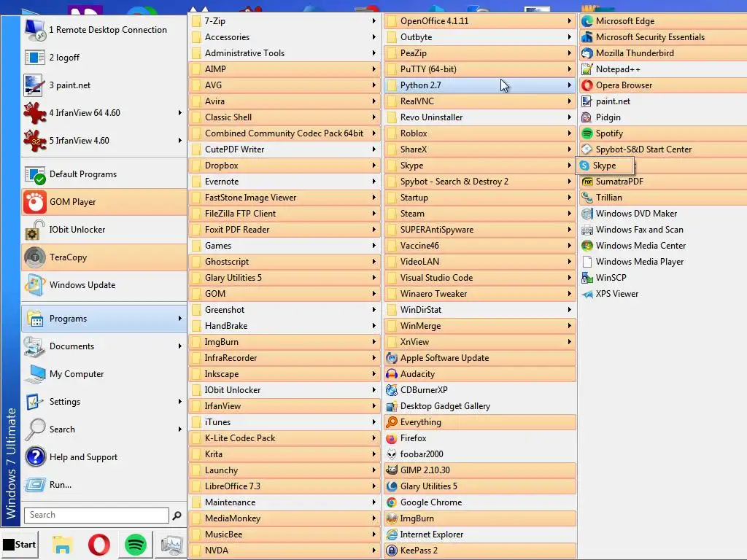Open XPS Viewer icon
This screenshot has width=747, height=560.
click(587, 294)
